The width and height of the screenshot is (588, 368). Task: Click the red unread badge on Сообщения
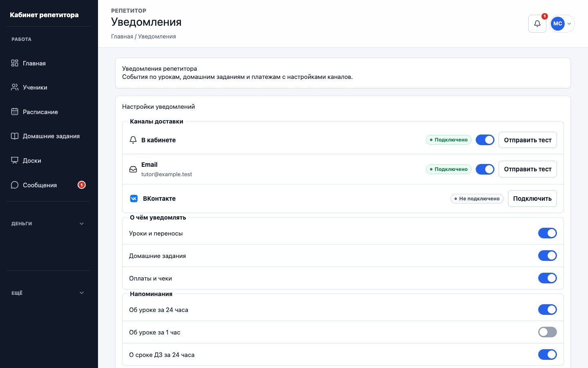[82, 185]
